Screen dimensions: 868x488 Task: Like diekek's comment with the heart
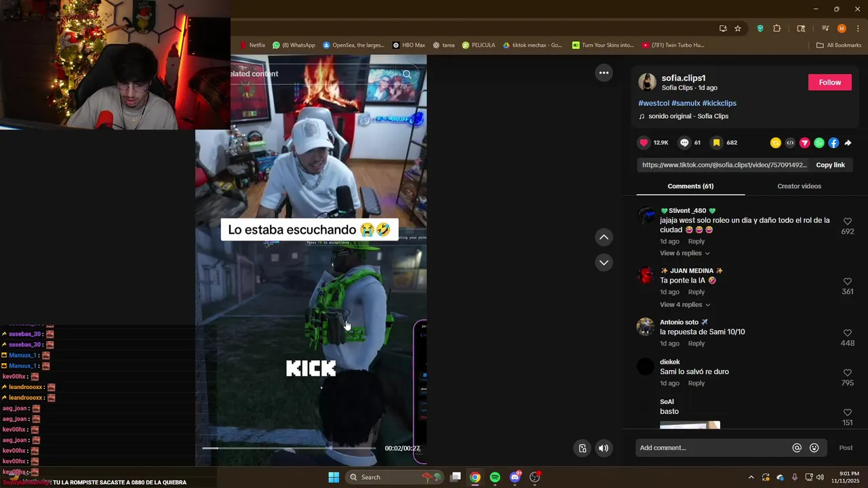(848, 373)
